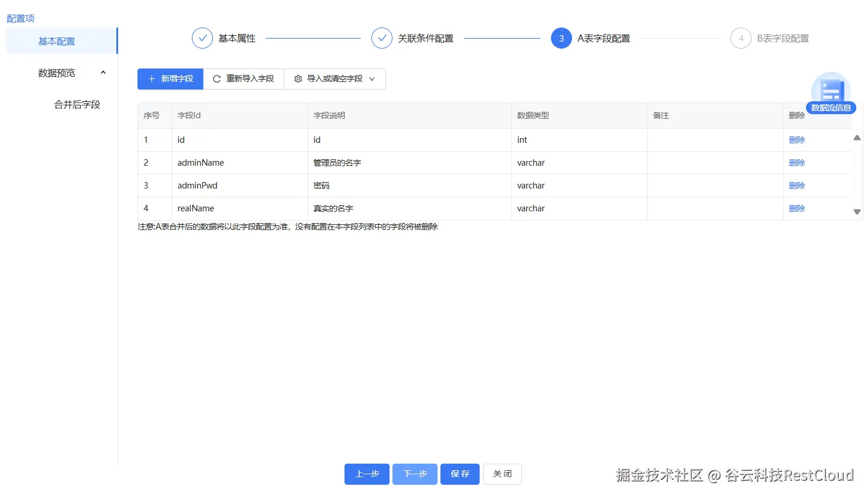Click the 配置项 header link
The width and height of the screenshot is (868, 497).
click(20, 18)
